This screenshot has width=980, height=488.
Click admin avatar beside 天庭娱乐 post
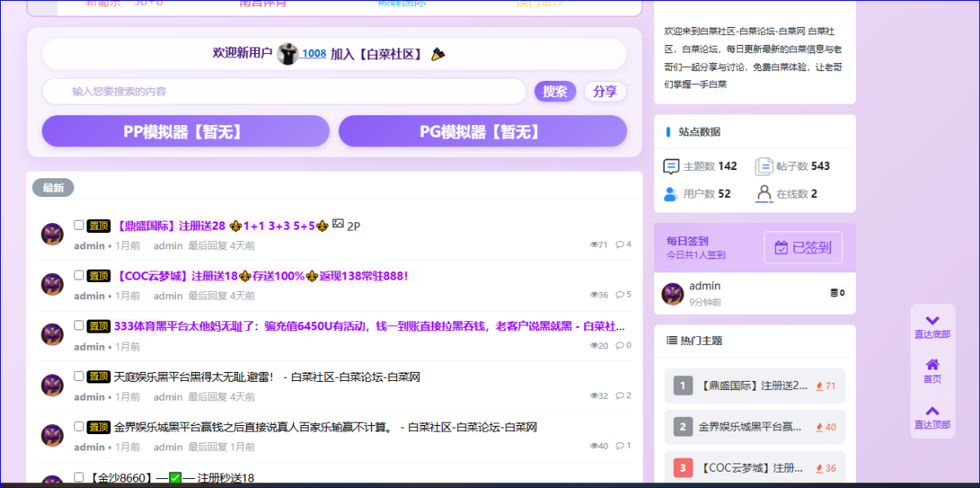click(x=52, y=386)
